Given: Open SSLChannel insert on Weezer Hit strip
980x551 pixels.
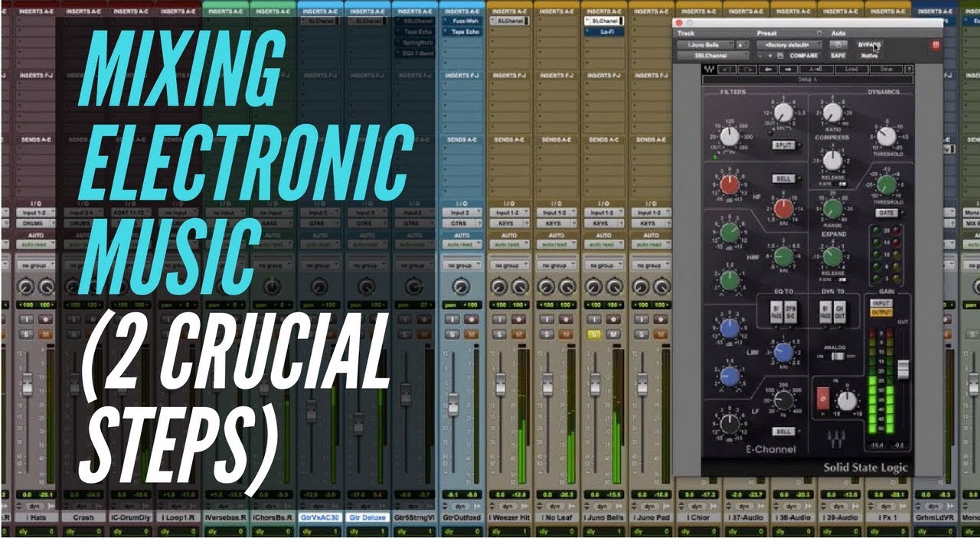Looking at the screenshot, I should coord(509,21).
